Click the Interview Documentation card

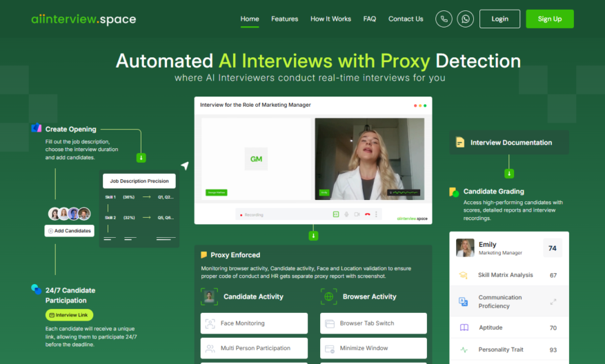click(x=509, y=143)
